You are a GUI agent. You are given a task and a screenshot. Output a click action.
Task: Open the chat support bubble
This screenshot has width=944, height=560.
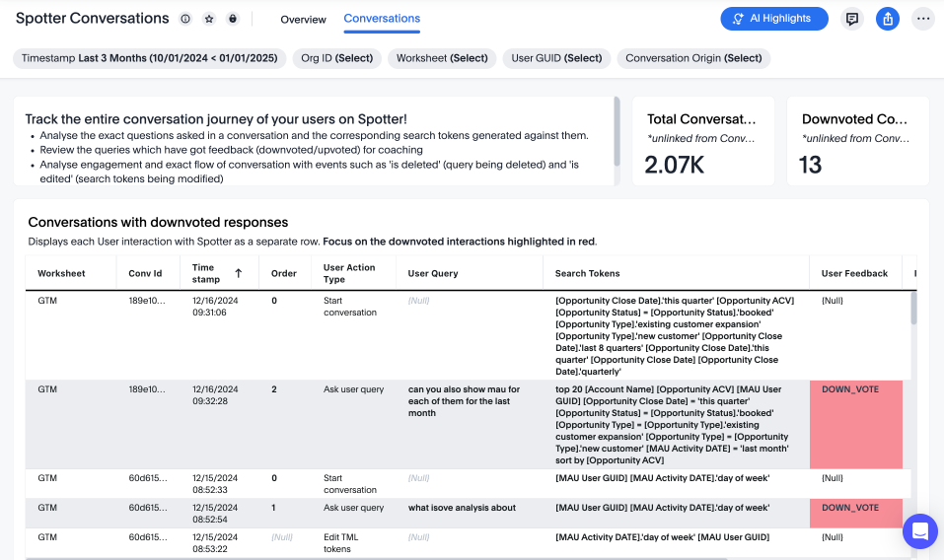click(919, 531)
